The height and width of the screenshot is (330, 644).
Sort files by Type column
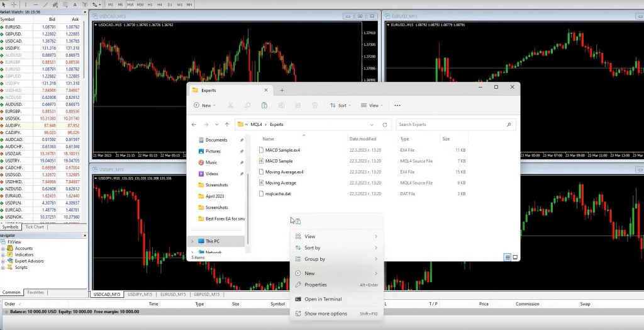[404, 139]
